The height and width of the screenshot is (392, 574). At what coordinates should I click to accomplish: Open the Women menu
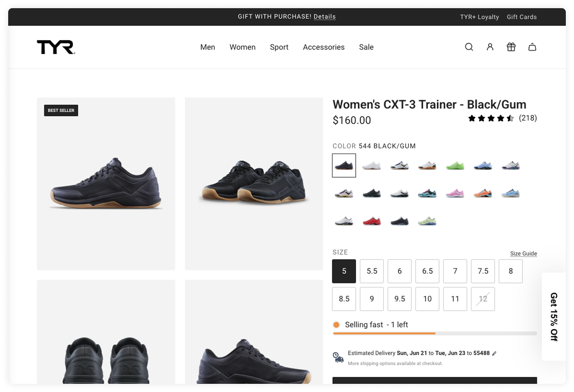242,47
